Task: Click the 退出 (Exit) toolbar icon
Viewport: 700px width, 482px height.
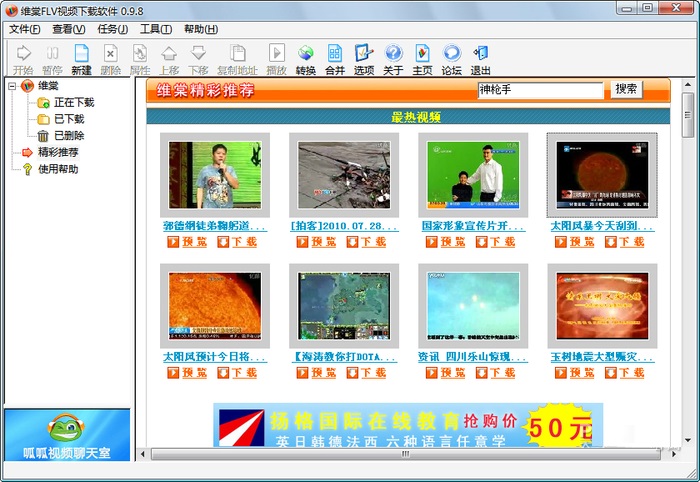Action: tap(480, 59)
